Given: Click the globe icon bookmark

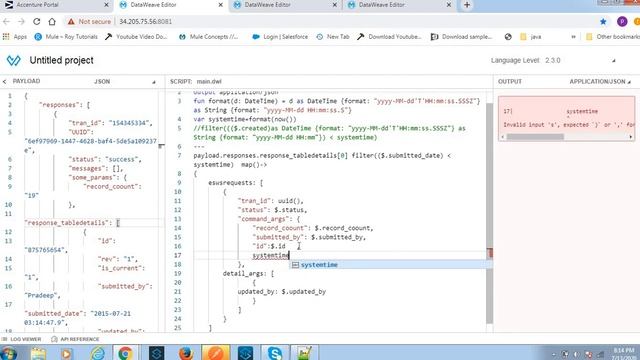Looking at the screenshot, I should click(x=508, y=37).
